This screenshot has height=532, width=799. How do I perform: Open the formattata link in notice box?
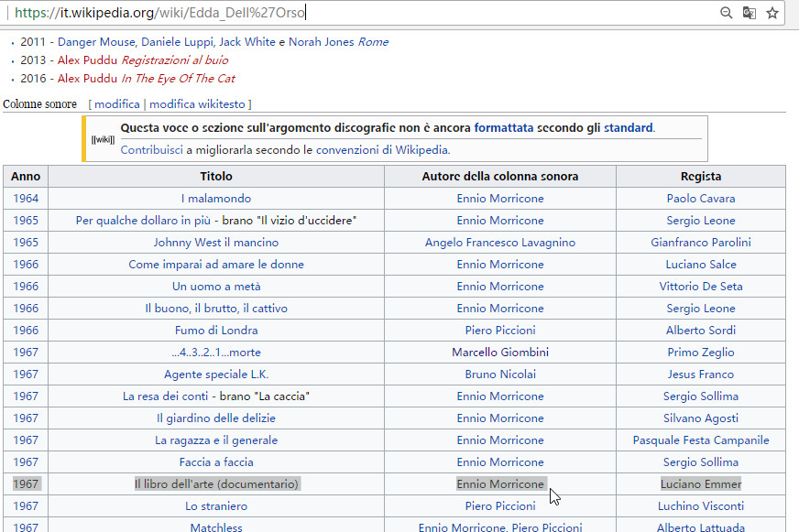pyautogui.click(x=504, y=128)
